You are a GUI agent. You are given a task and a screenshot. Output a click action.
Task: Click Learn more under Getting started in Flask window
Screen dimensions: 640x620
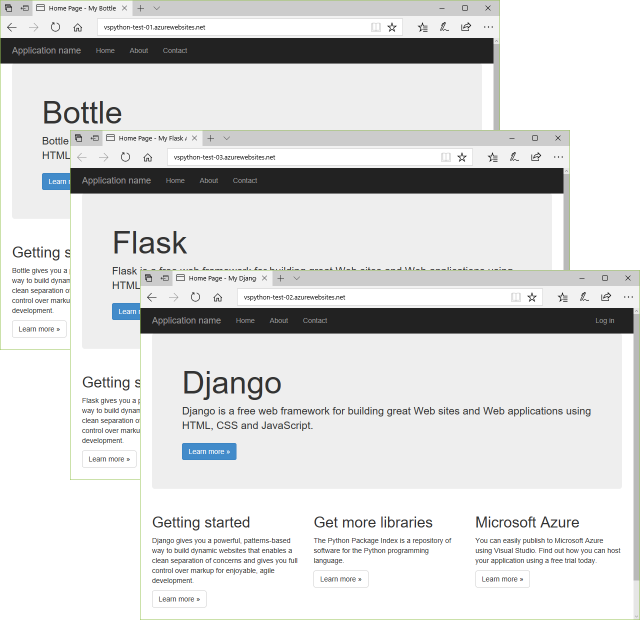[109, 459]
